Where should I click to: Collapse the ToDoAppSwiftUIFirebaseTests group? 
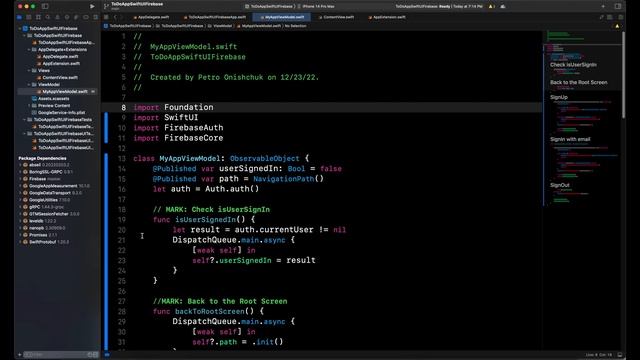pos(24,120)
